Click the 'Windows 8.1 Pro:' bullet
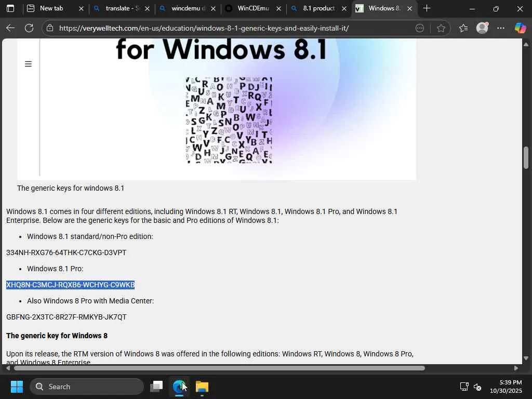 click(x=55, y=269)
